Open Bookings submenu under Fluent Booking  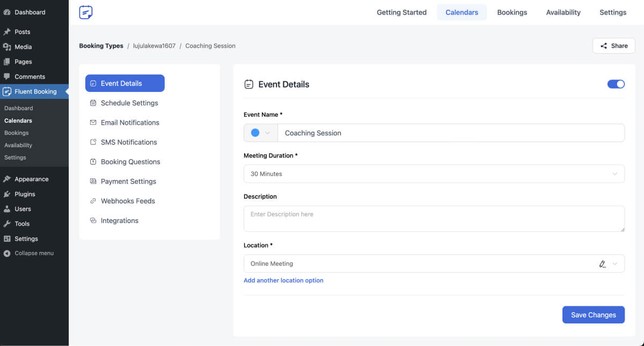17,133
